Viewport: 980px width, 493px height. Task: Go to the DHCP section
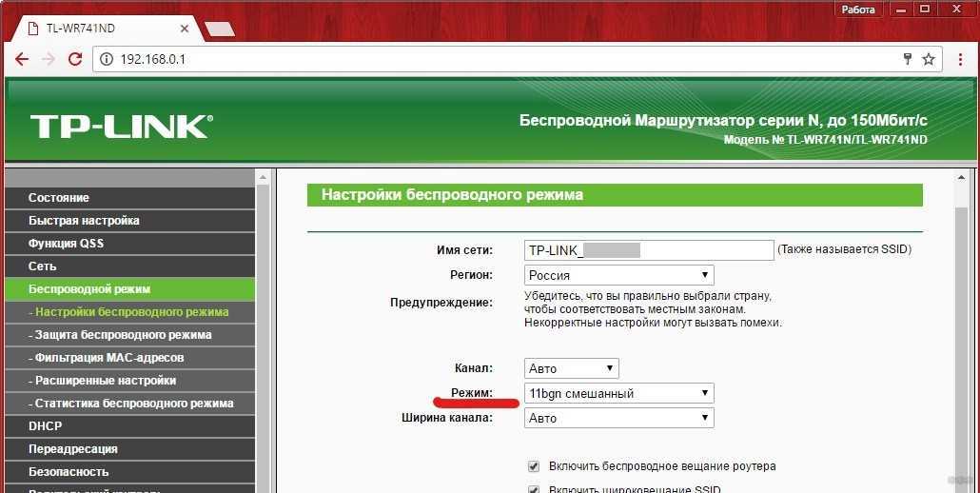45,426
